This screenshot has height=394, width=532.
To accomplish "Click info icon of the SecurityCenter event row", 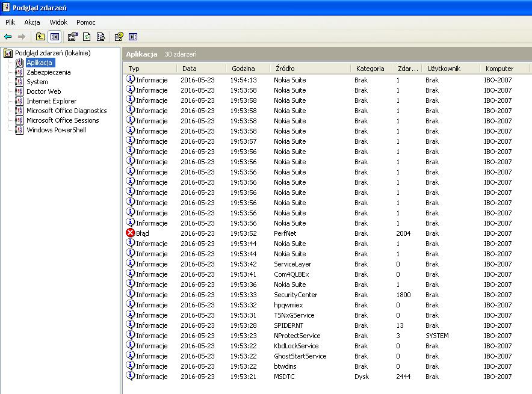I will [130, 294].
